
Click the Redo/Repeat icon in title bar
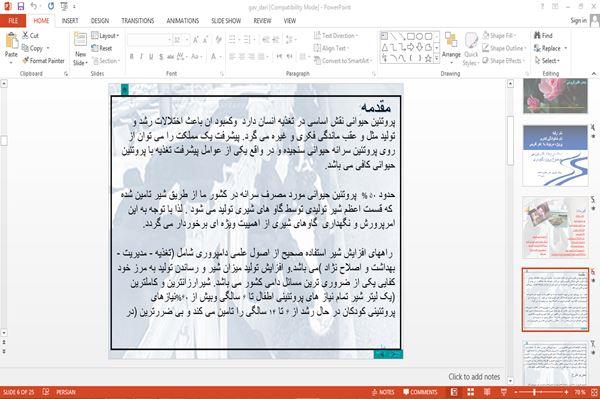pos(51,7)
